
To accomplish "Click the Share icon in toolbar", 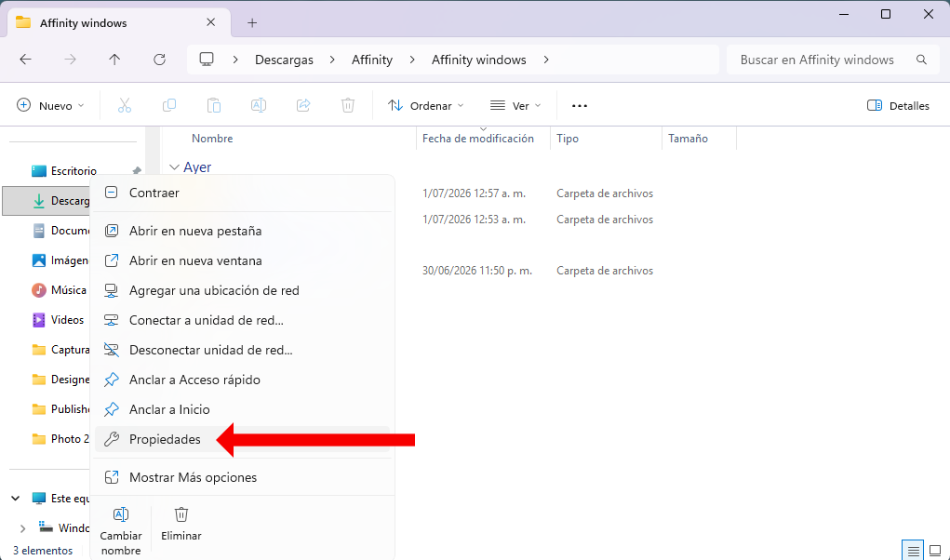I will pos(303,105).
